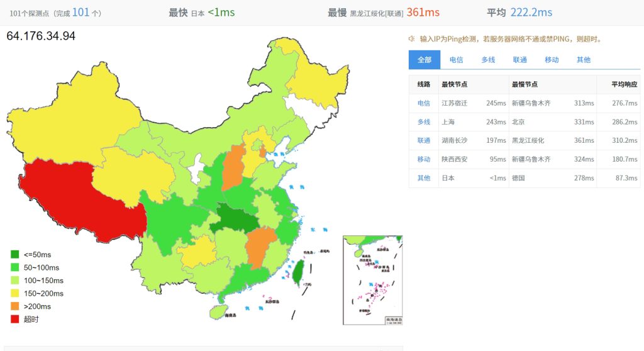This screenshot has width=644, height=351.
Task: Open the 移动 row link in table
Action: point(424,159)
